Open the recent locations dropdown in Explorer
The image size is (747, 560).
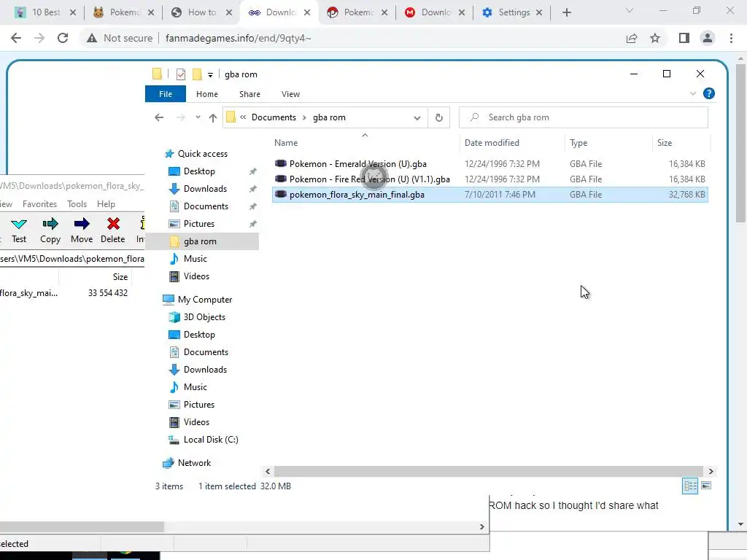pyautogui.click(x=198, y=117)
